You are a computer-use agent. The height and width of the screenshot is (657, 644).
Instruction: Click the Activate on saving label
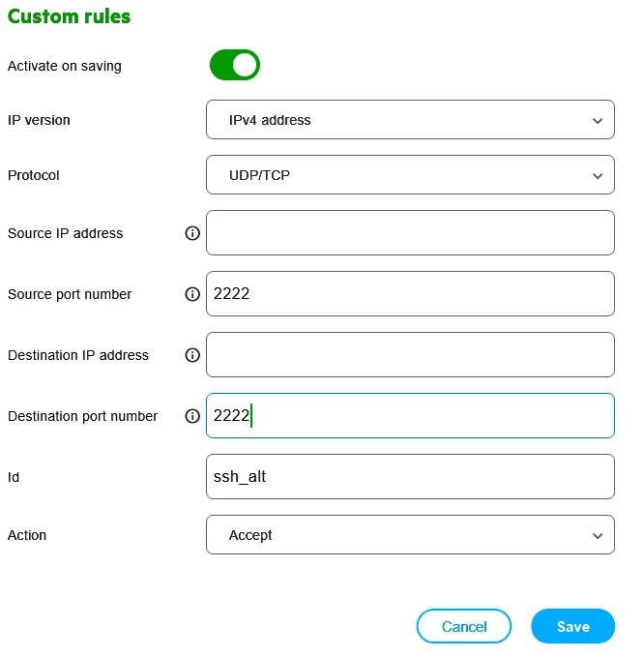65,66
